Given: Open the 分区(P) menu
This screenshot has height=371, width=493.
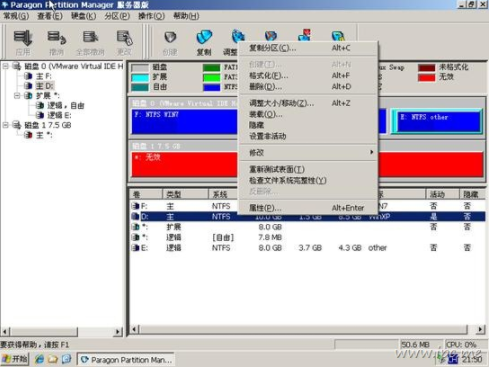Looking at the screenshot, I should pyautogui.click(x=117, y=16).
